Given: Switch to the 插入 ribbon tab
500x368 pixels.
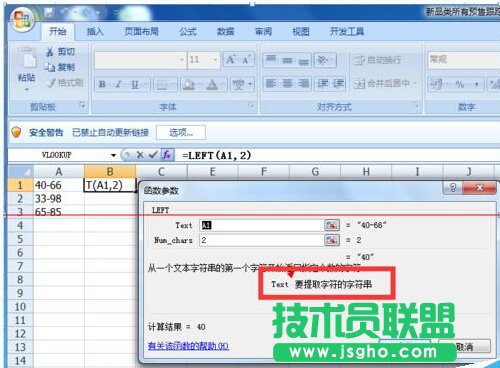Looking at the screenshot, I should tap(95, 32).
